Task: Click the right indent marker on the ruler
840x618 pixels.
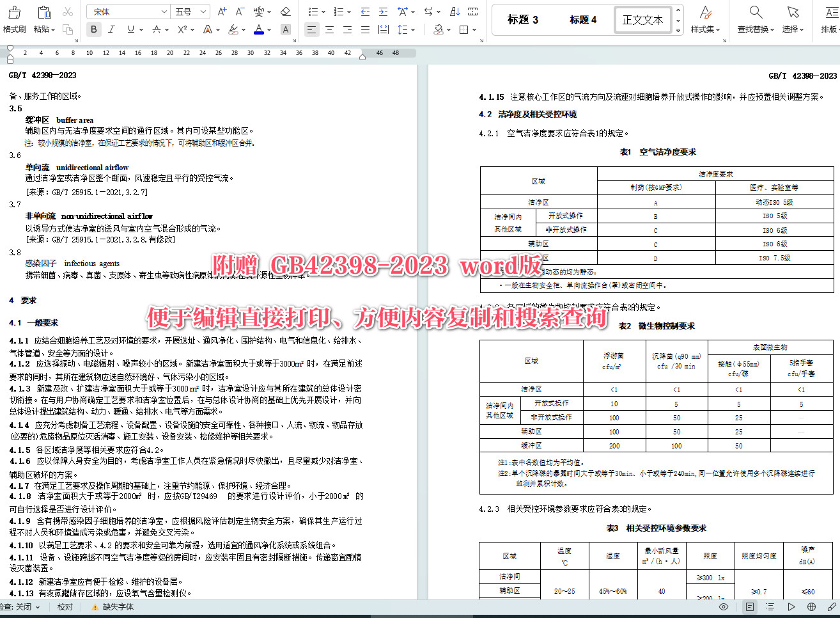Action: 362,57
